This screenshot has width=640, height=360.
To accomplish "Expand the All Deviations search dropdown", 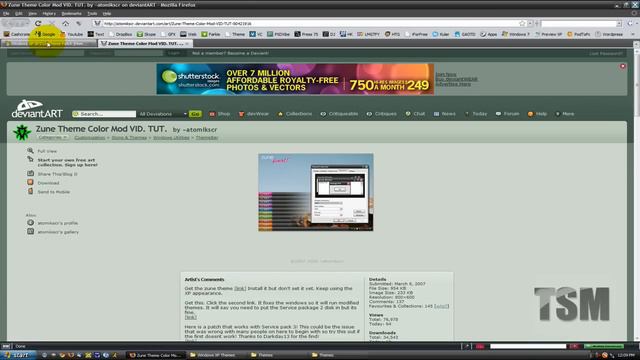I will pos(162,114).
